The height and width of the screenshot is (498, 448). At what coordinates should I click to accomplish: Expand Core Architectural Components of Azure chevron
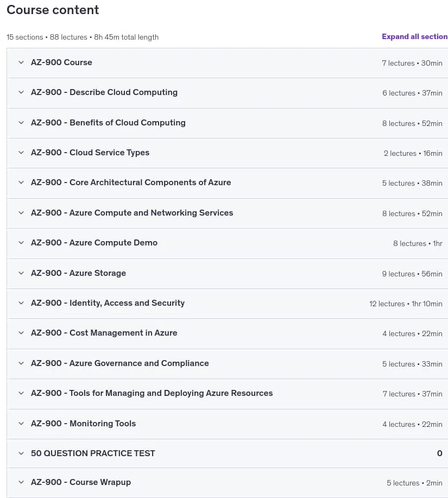[21, 182]
